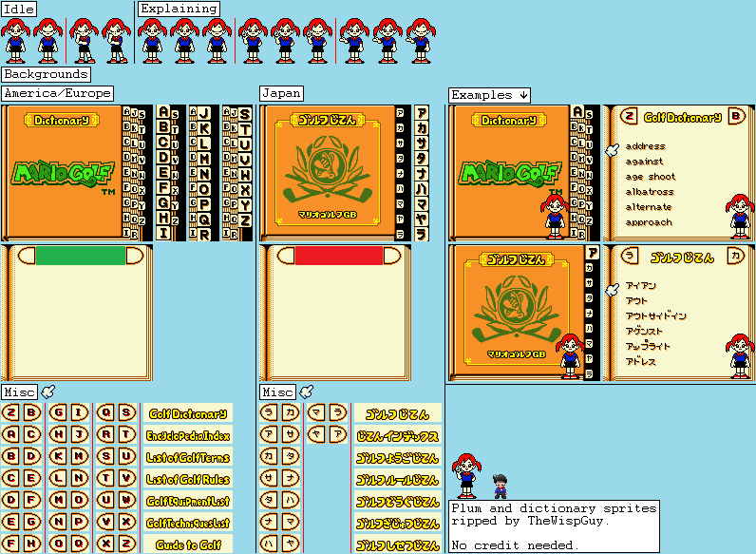756x554 pixels.
Task: Click the 'Examples ↓' label
Action: [x=489, y=95]
